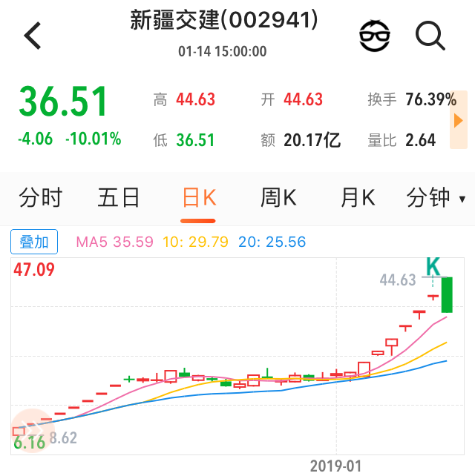The image size is (475, 476).
Task: Open search with the magnifier icon
Action: point(430,36)
